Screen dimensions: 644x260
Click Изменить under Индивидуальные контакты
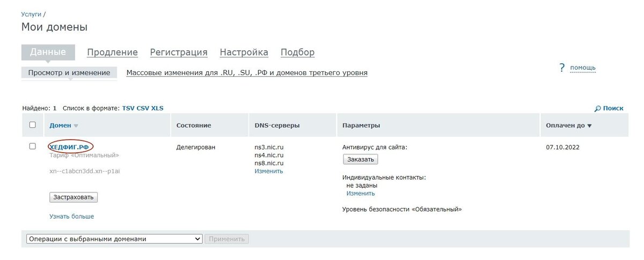click(361, 194)
